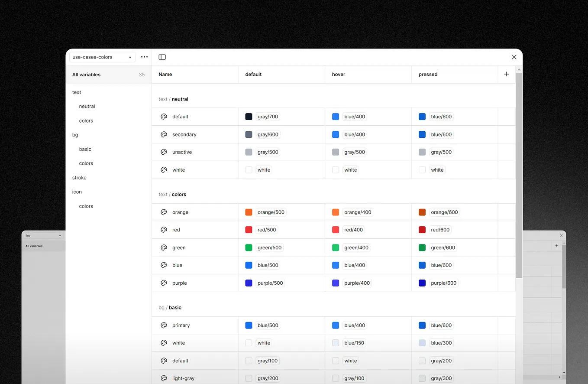Add a new mode with the plus button
Viewport: 588px width, 384px height.
coord(506,74)
